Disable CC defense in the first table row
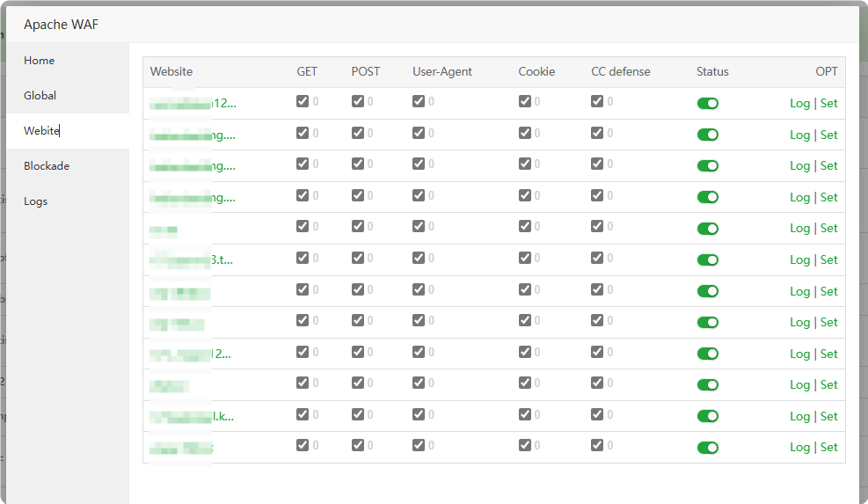868x504 pixels. point(597,101)
